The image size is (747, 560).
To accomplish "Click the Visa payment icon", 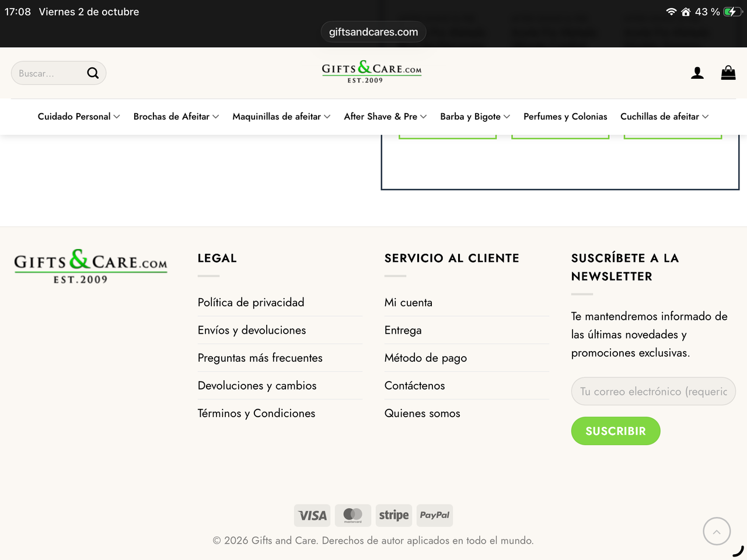I will pyautogui.click(x=312, y=516).
